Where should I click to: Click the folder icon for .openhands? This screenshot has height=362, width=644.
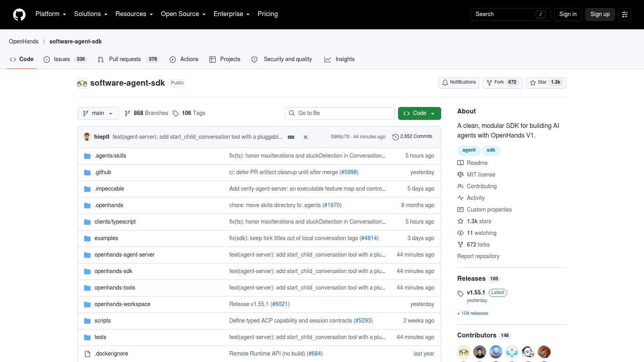tap(87, 206)
